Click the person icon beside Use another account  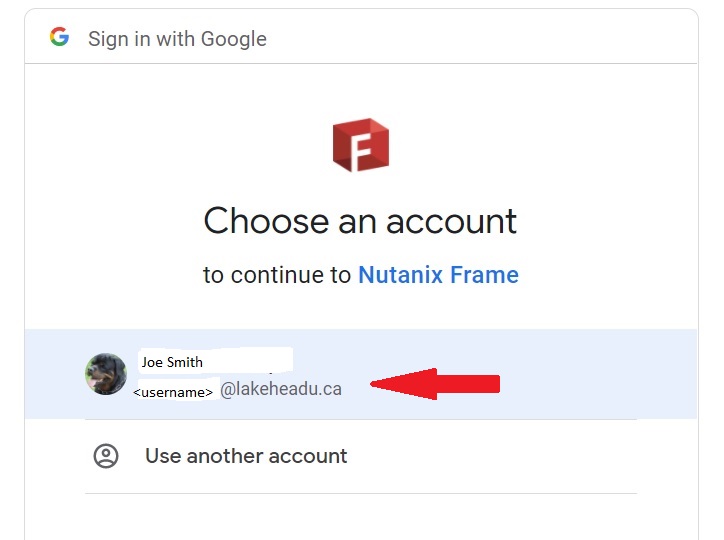(x=106, y=456)
